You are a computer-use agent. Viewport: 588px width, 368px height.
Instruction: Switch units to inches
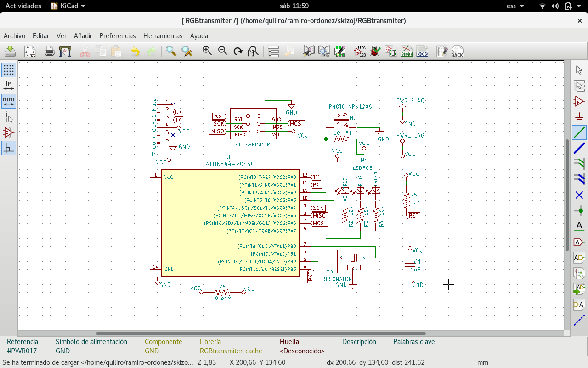click(9, 86)
